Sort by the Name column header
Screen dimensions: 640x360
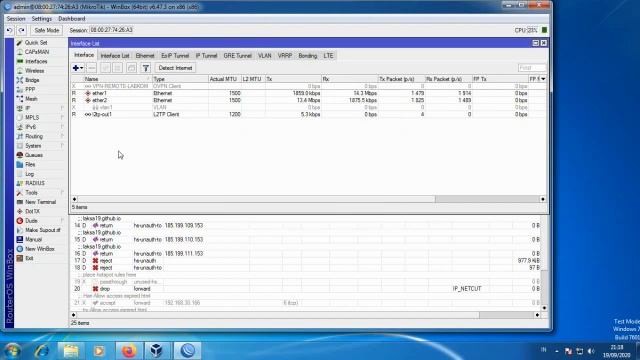[x=118, y=79]
